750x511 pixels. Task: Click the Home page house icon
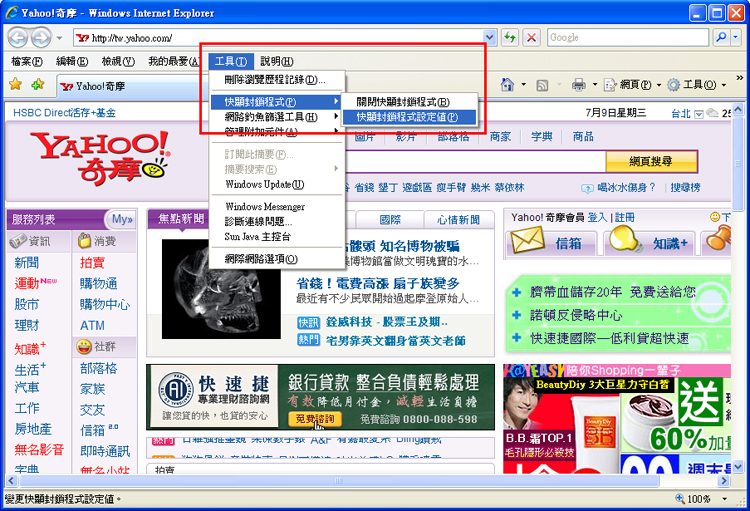507,85
